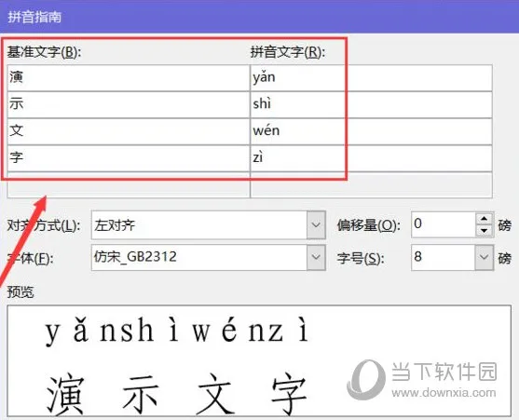Click the base text cell '文'
This screenshot has height=420, width=519.
point(129,131)
